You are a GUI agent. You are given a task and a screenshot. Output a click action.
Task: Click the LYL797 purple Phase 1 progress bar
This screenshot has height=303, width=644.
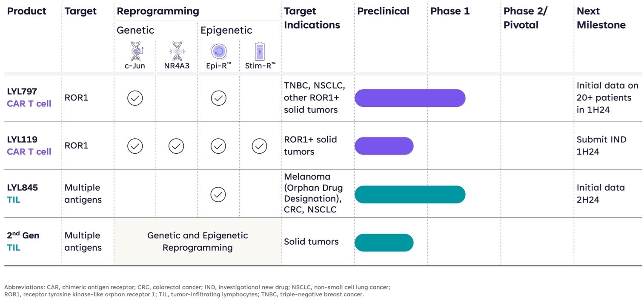[409, 98]
